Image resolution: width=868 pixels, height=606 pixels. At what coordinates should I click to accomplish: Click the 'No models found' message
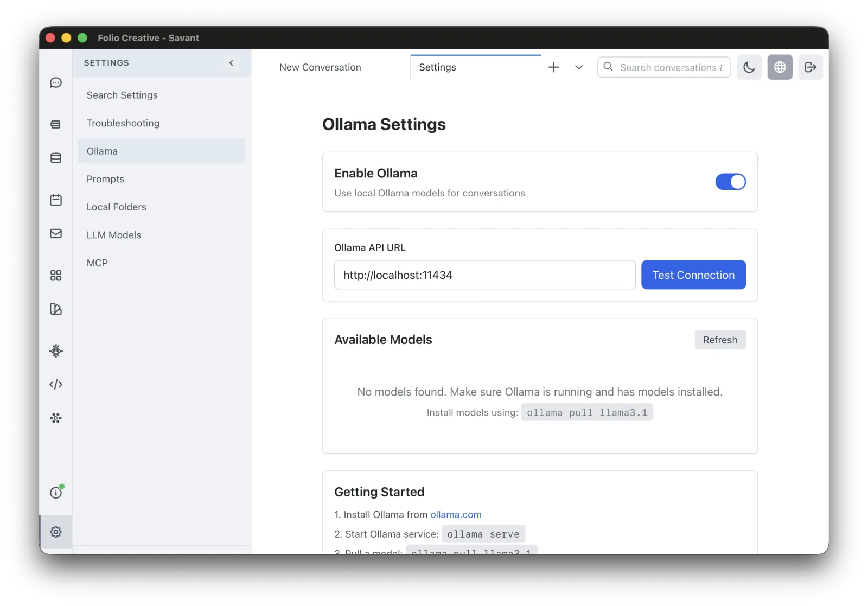pos(540,392)
